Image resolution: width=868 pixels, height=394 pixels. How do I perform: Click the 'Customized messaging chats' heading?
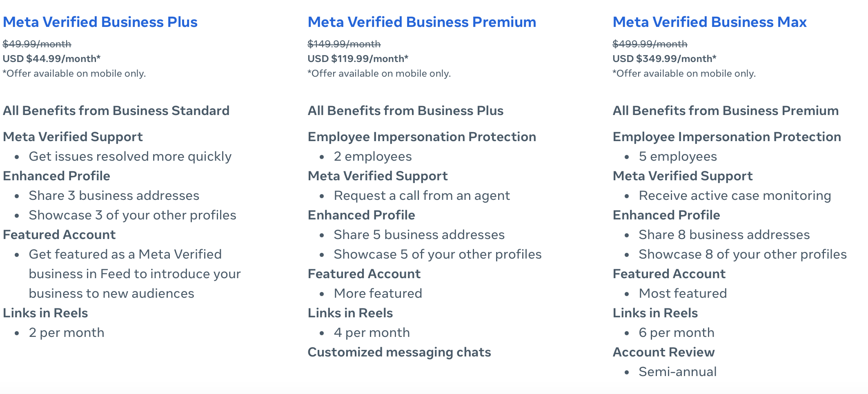[x=399, y=352]
